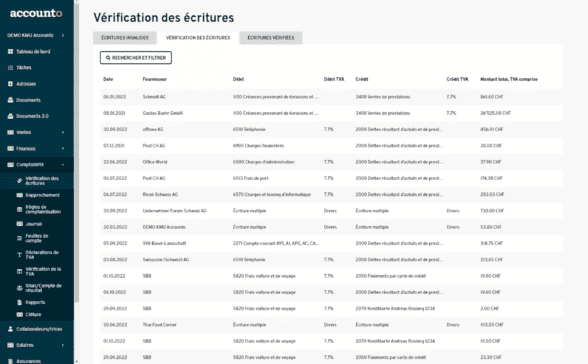Click the Journal icon in submenu
Image resolution: width=588 pixels, height=364 pixels.
pyautogui.click(x=20, y=224)
